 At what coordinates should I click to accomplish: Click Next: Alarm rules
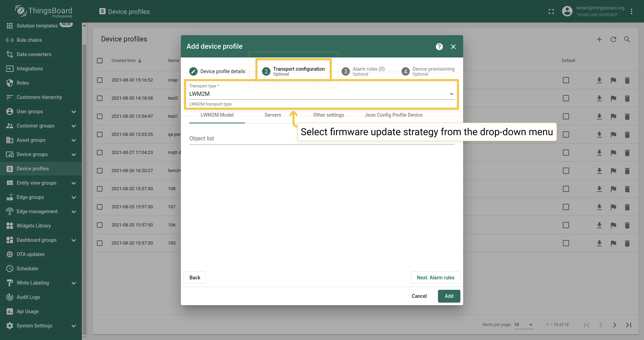(x=436, y=278)
